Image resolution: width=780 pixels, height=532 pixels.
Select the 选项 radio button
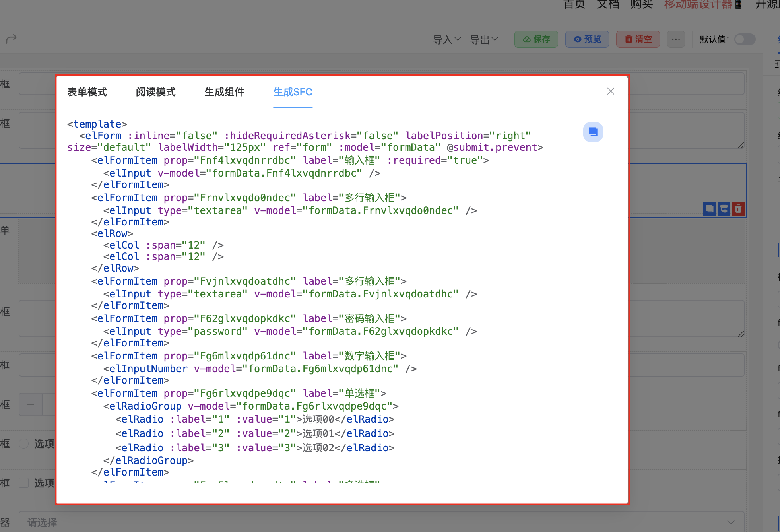(24, 443)
